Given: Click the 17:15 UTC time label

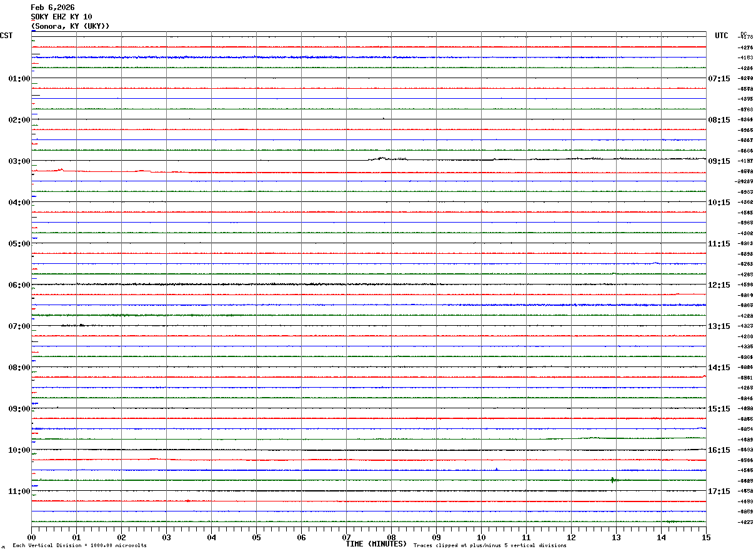Looking at the screenshot, I should coord(719,491).
